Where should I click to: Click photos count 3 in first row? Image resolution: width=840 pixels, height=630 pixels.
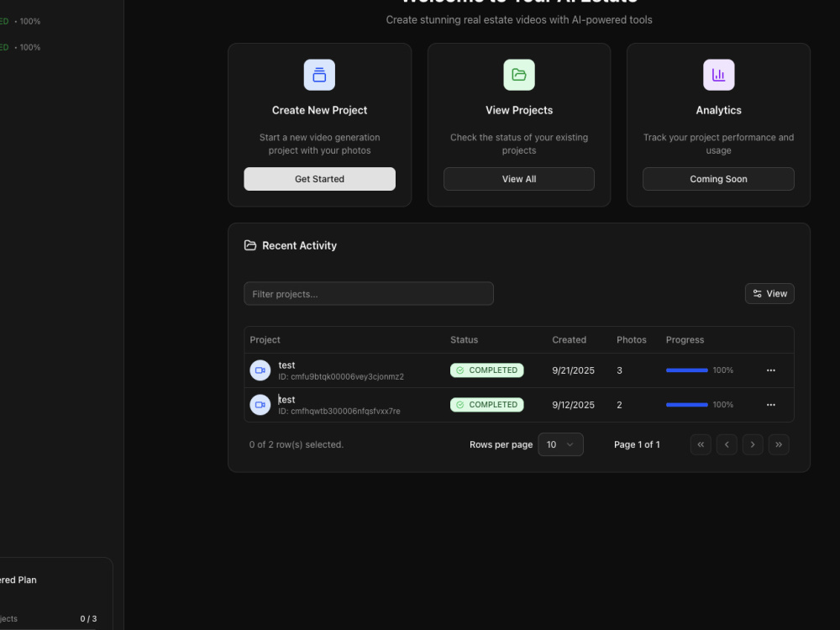click(619, 370)
